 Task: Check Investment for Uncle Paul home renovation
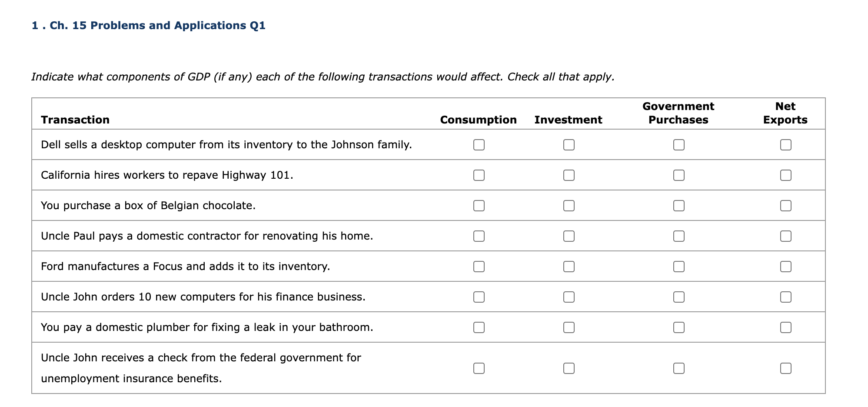569,236
